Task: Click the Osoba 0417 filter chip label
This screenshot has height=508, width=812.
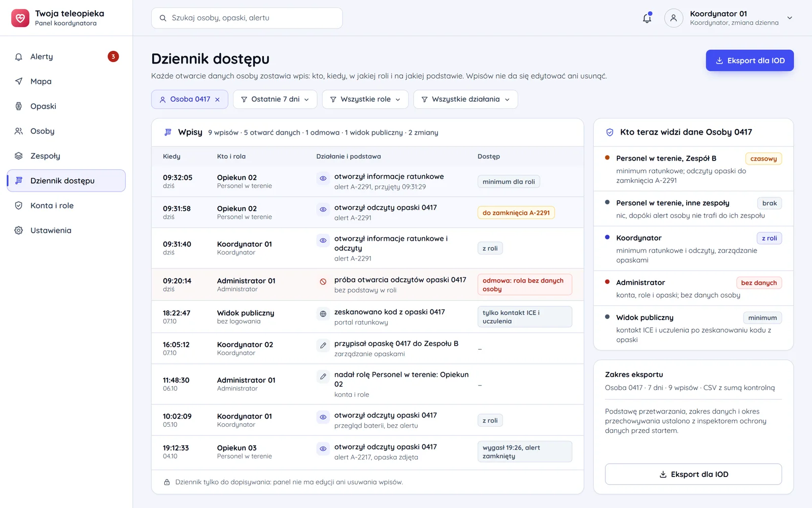Action: tap(190, 99)
